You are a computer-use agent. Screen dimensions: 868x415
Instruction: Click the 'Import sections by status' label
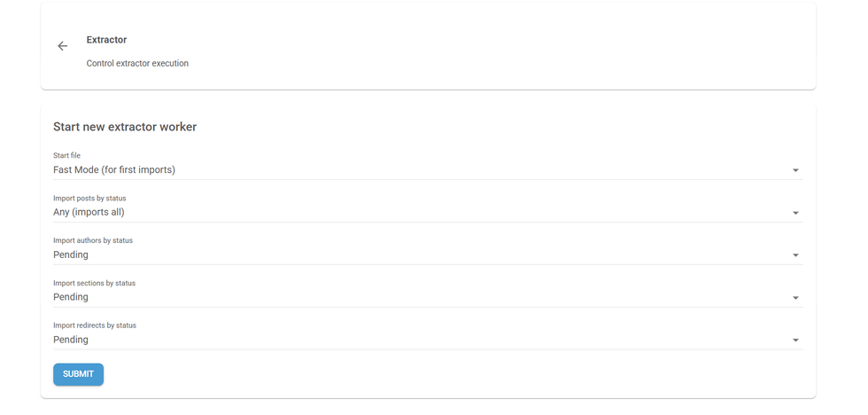94,283
